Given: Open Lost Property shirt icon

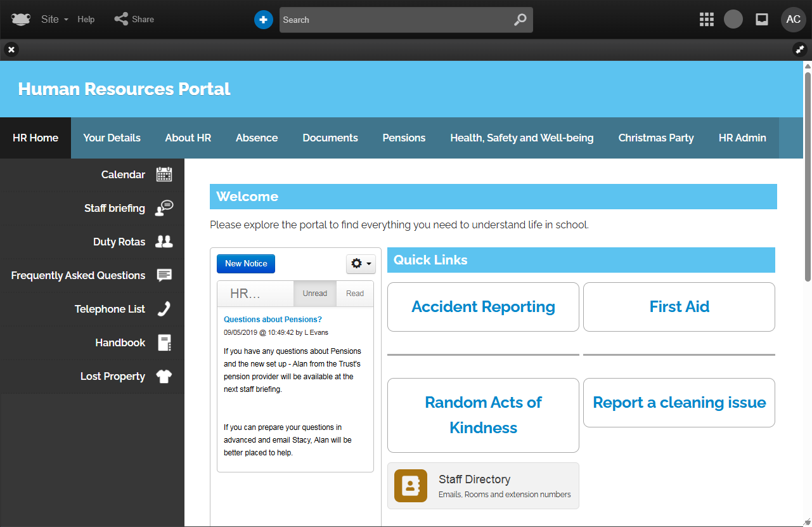Looking at the screenshot, I should click(x=164, y=376).
